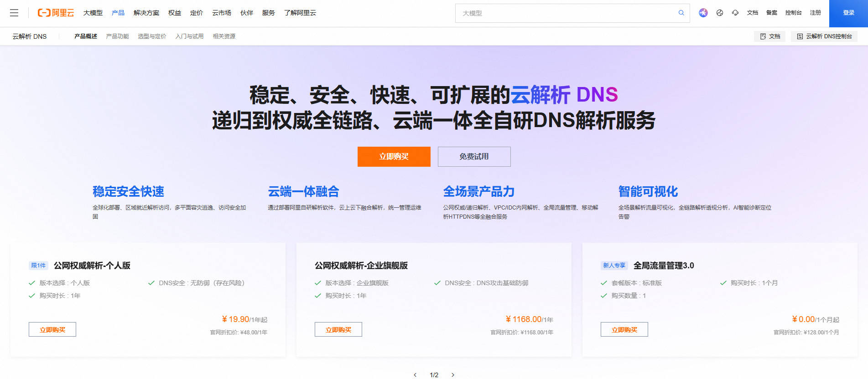The height and width of the screenshot is (379, 868).
Task: Select the 产品功能 tab
Action: 118,36
